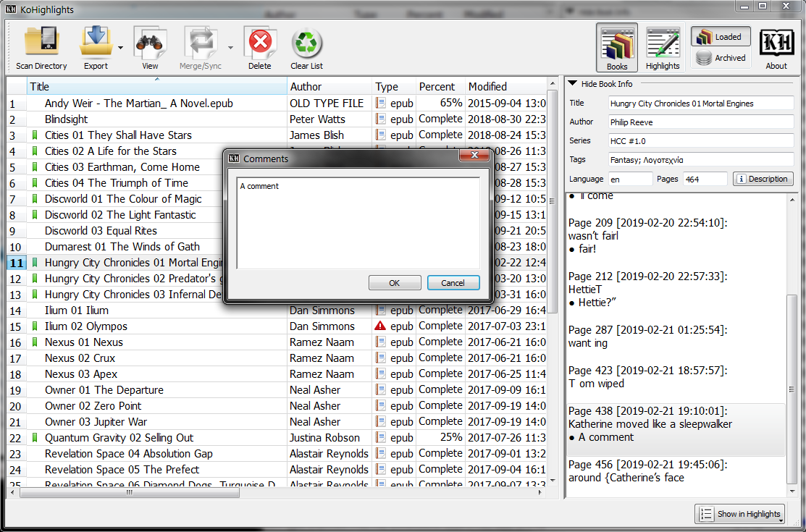The width and height of the screenshot is (806, 532).
Task: Open the Merge/Sync dropdown arrow
Action: coord(230,48)
